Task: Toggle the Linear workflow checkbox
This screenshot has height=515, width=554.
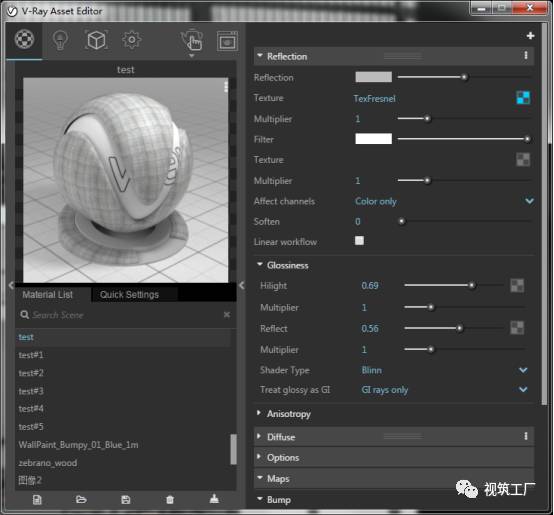Action: 359,241
